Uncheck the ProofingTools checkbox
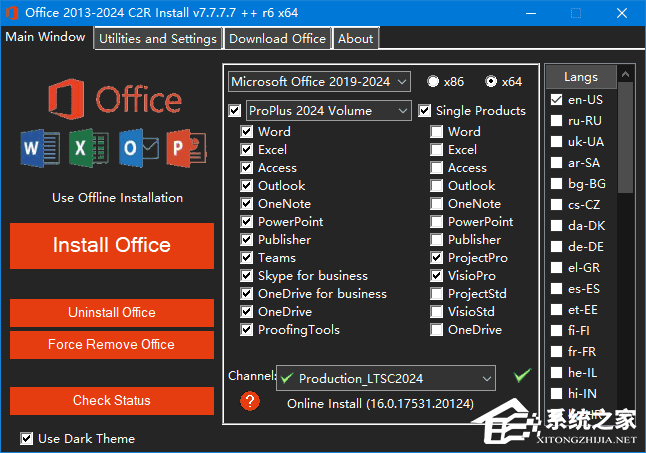The image size is (646, 453). click(247, 330)
